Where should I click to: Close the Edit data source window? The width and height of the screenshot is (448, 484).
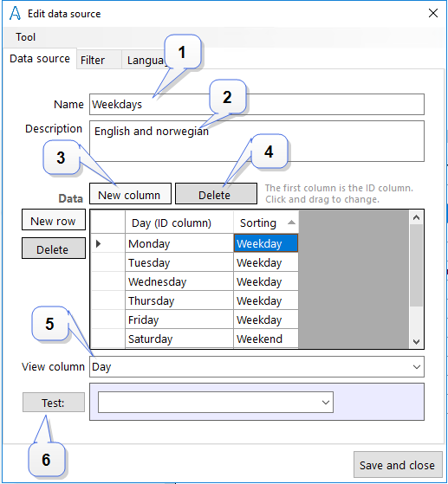pos(433,13)
